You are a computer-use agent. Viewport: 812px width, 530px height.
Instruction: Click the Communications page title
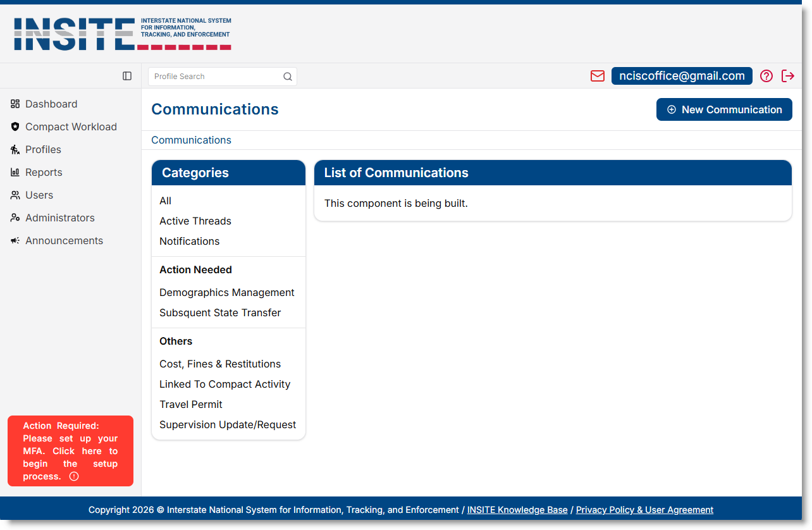215,109
